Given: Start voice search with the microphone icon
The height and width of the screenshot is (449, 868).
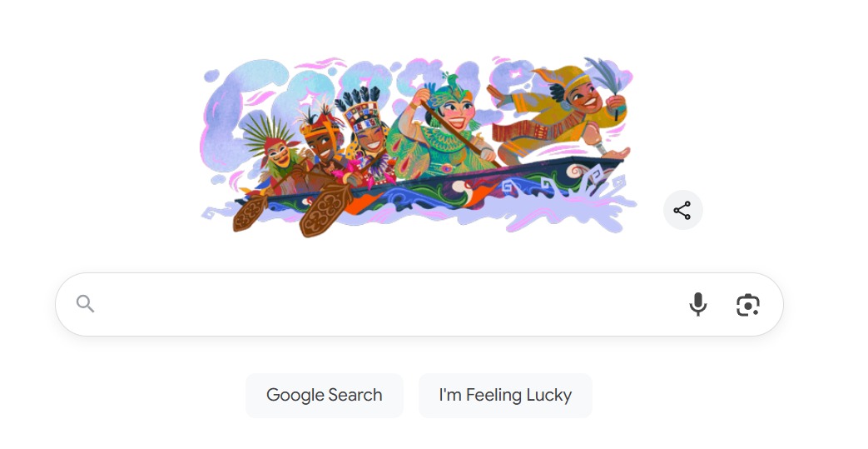Looking at the screenshot, I should coord(698,304).
